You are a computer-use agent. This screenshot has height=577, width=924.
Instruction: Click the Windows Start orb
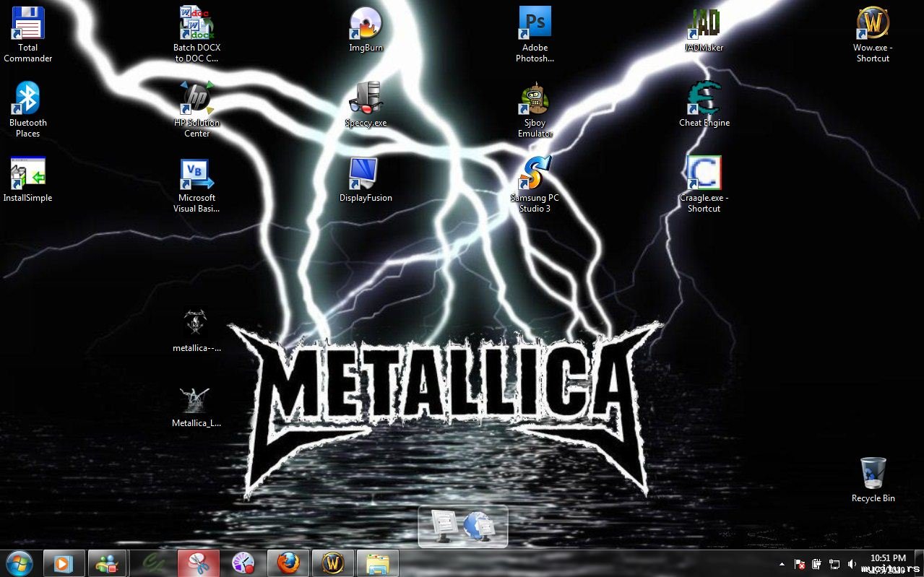tap(19, 563)
